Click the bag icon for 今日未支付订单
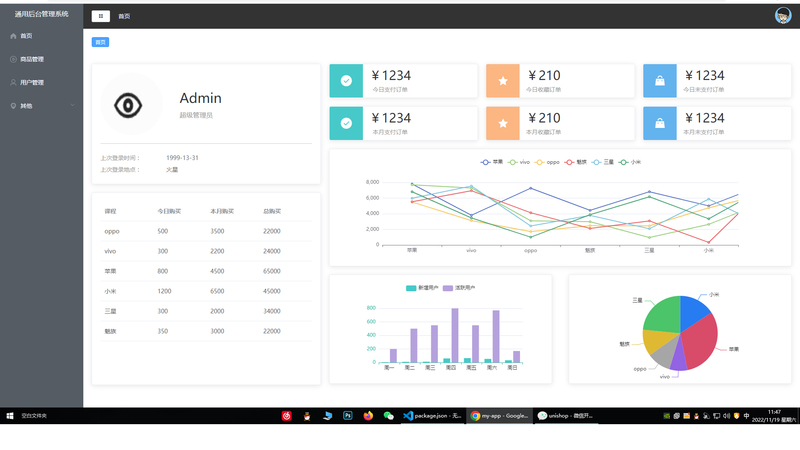The width and height of the screenshot is (800, 450). point(660,81)
